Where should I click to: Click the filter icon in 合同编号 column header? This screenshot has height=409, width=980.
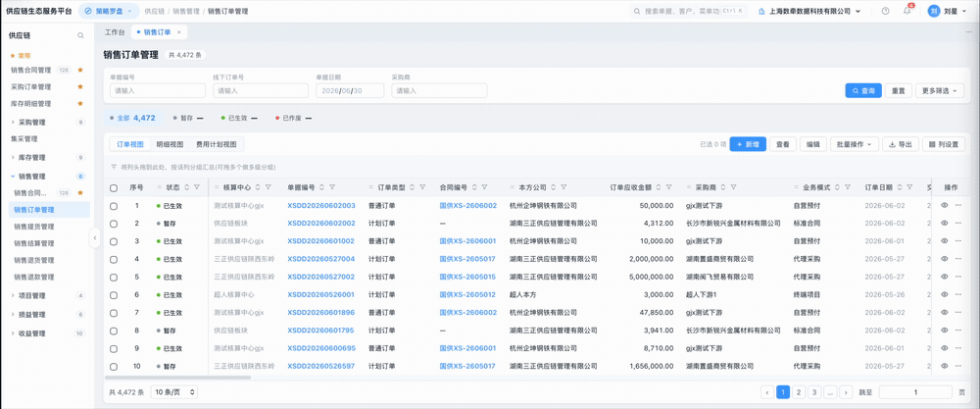coord(484,187)
